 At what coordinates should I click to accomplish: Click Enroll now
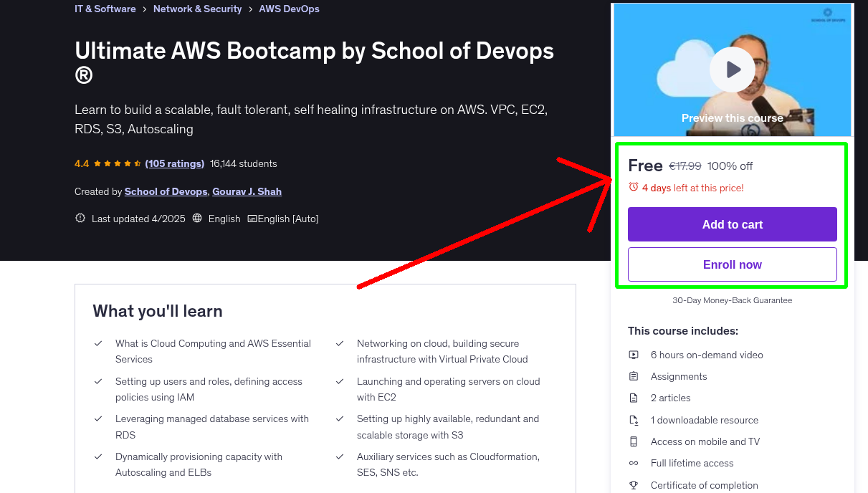point(732,264)
